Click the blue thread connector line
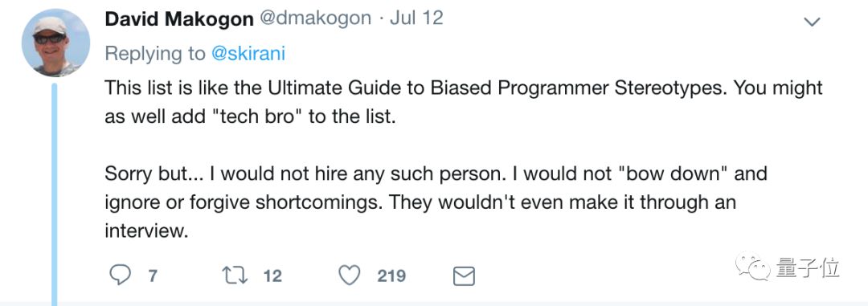 (x=55, y=194)
